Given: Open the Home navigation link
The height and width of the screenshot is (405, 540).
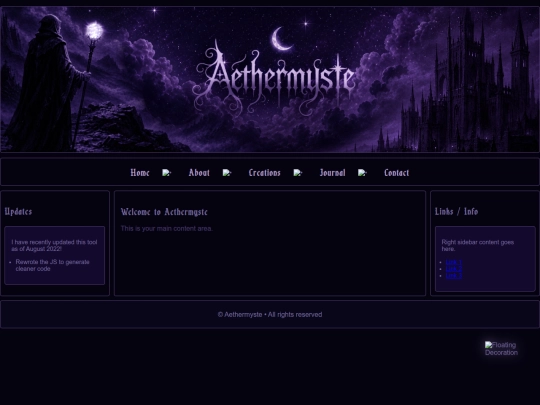Looking at the screenshot, I should 140,173.
